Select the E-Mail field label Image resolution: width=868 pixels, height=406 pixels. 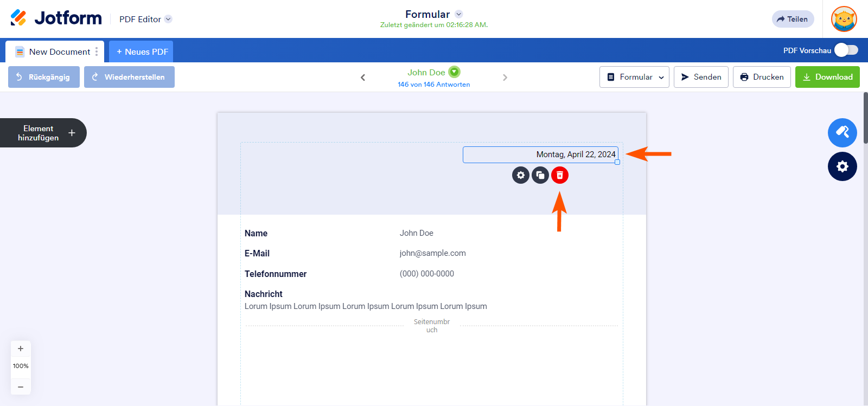257,253
